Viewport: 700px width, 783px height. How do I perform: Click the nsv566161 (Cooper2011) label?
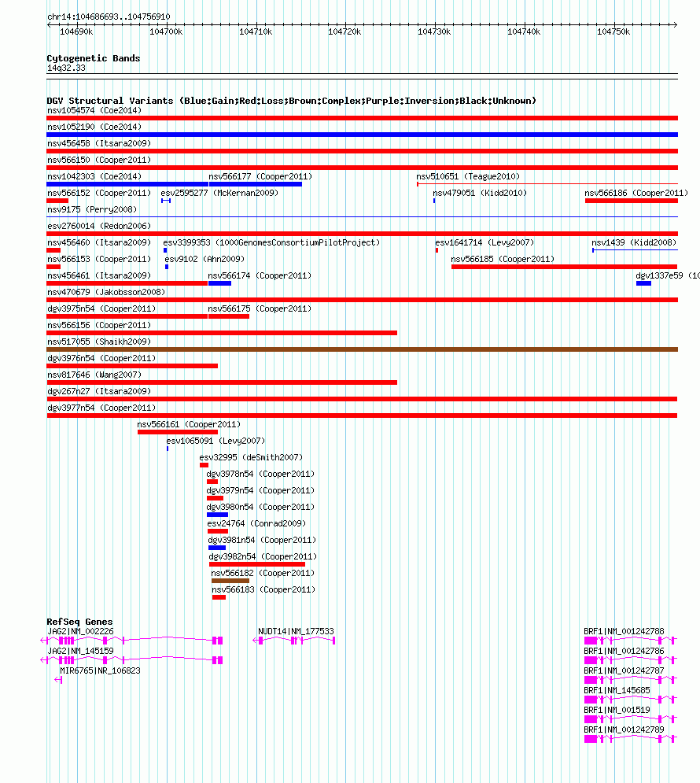click(189, 424)
